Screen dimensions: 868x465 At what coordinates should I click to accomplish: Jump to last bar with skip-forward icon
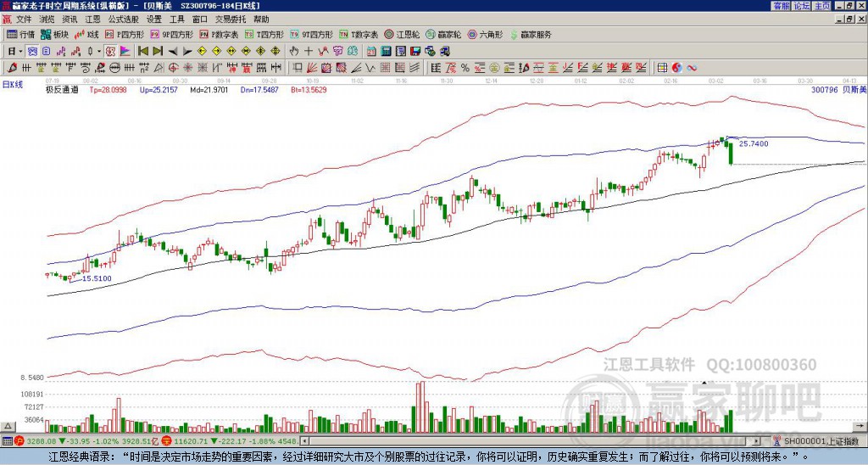(x=158, y=52)
